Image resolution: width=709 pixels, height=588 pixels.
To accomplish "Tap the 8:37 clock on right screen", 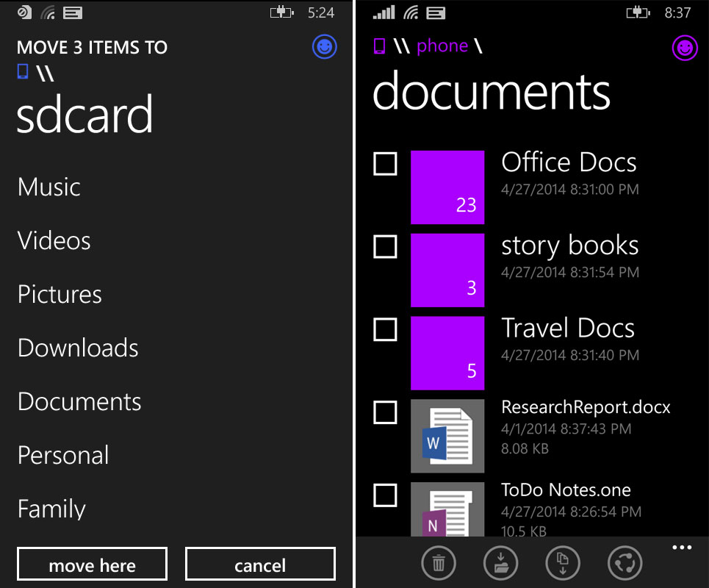I will click(x=677, y=12).
